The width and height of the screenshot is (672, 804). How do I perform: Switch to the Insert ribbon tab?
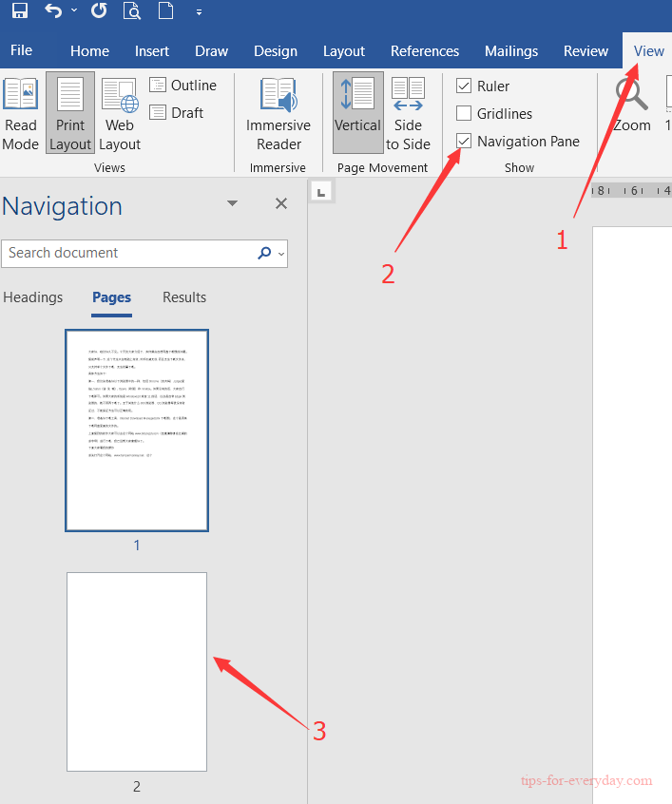click(152, 50)
